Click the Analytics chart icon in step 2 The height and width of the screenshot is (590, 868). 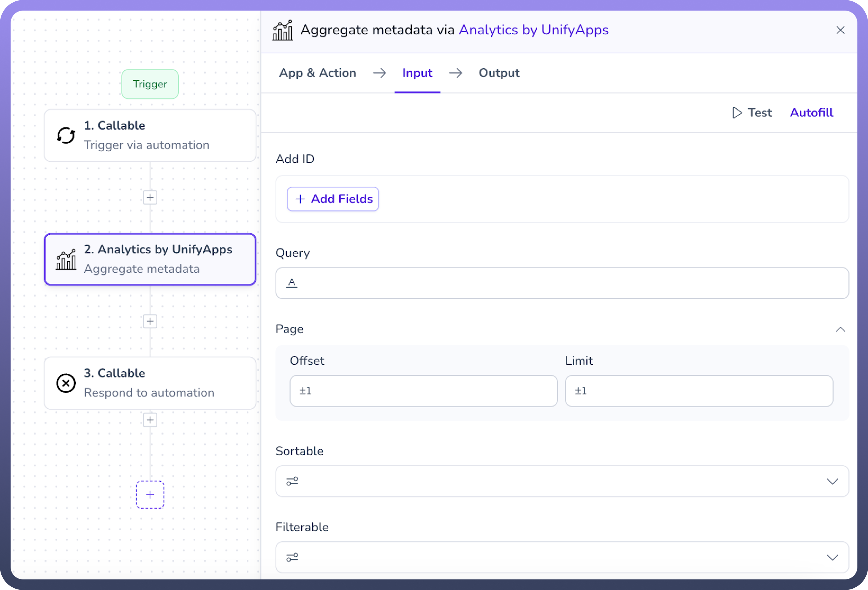(x=66, y=259)
